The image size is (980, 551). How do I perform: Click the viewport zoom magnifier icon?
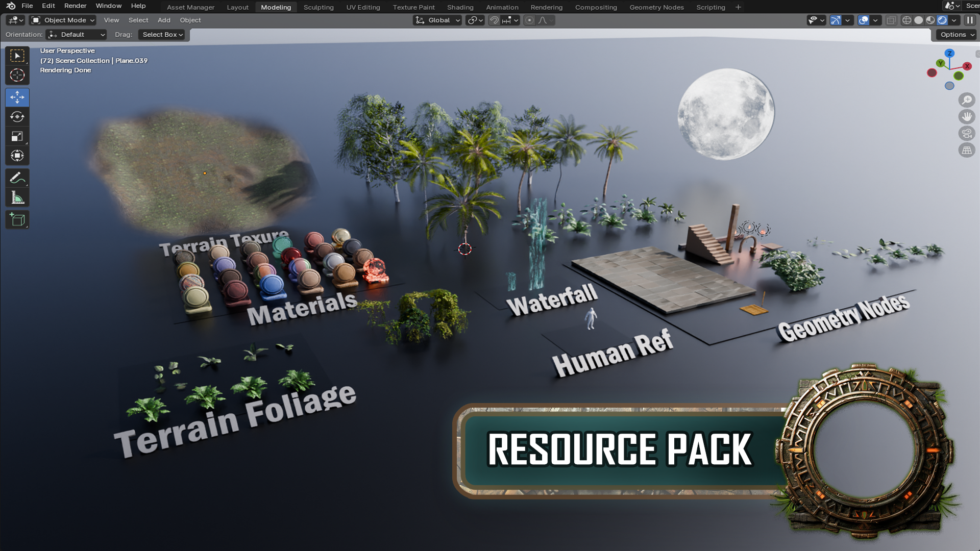click(x=967, y=100)
